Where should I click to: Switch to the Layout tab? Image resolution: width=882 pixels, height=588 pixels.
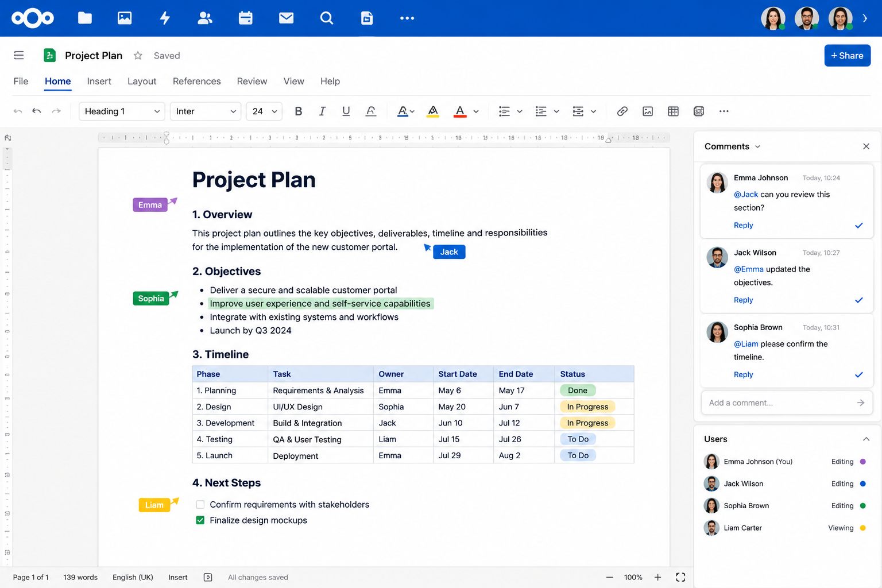tap(142, 81)
